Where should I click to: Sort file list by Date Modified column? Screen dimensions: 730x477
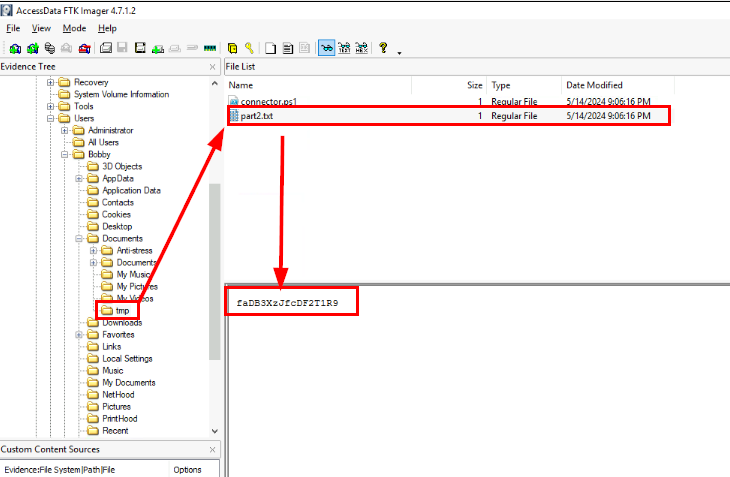click(595, 85)
